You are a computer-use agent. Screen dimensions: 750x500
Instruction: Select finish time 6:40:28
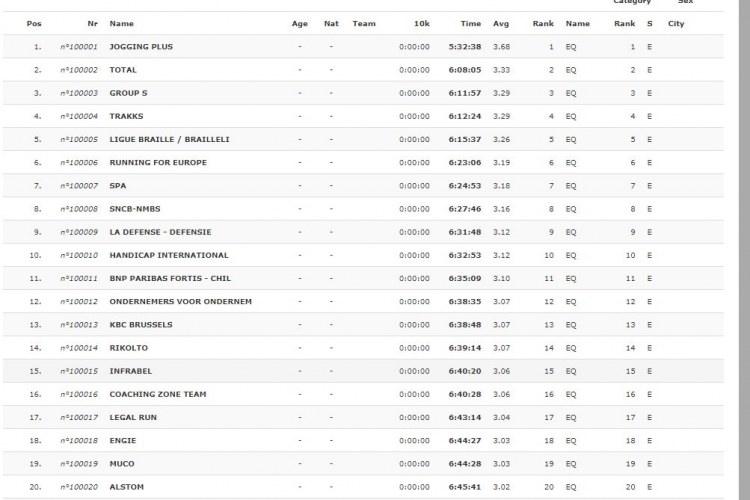click(x=464, y=394)
